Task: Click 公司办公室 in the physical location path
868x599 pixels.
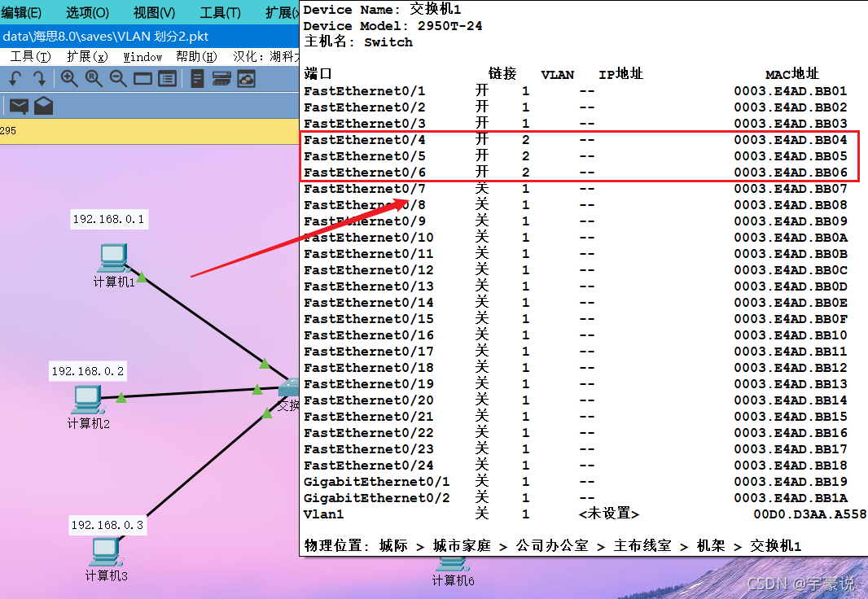Action: [x=552, y=546]
